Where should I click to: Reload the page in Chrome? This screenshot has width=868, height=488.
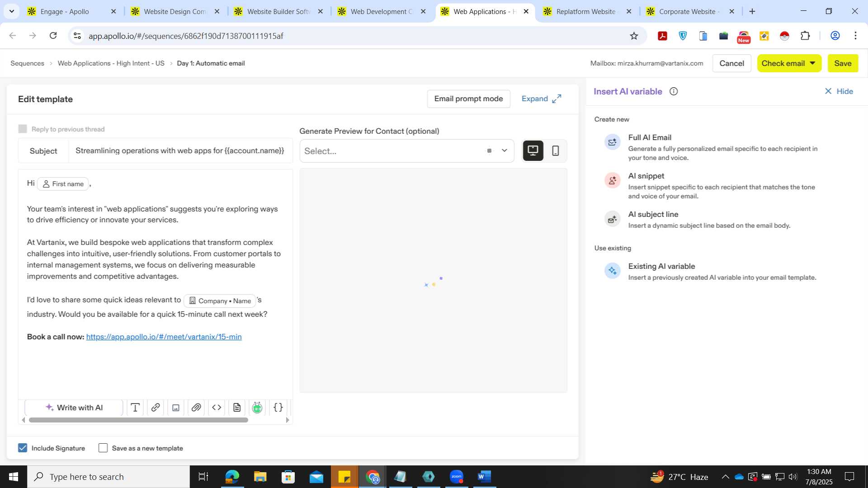point(53,36)
